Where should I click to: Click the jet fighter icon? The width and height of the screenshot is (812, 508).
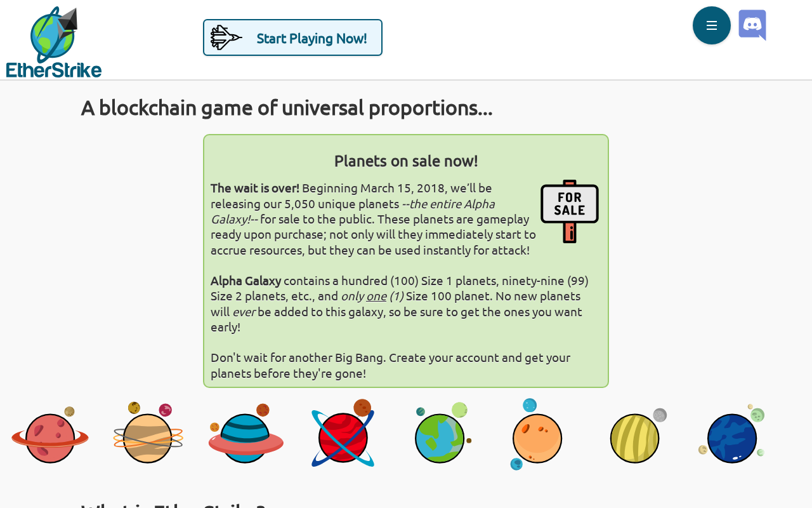226,37
